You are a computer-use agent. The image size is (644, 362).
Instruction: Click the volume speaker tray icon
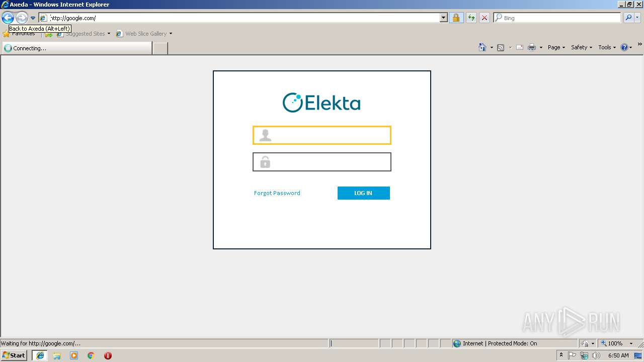596,355
